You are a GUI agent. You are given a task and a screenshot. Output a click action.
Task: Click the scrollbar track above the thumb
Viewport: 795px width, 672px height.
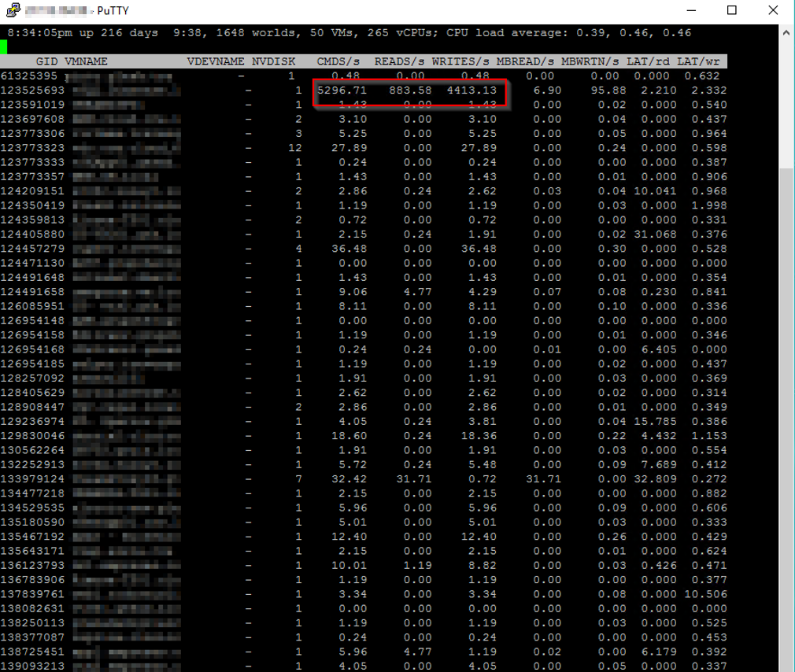(786, 102)
